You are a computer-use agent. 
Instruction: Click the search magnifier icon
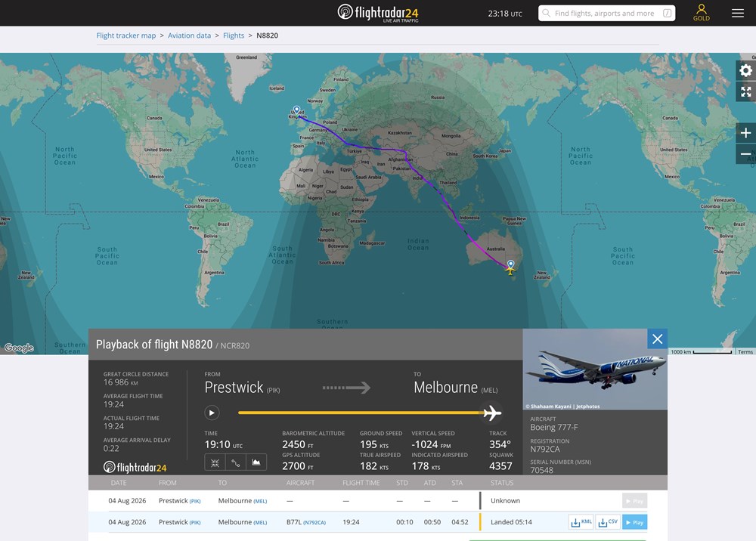tap(547, 13)
